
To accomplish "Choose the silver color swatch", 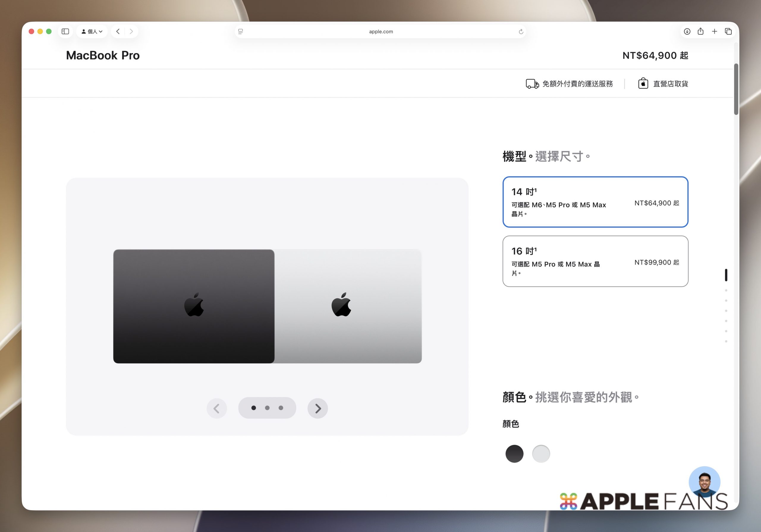I will [541, 454].
